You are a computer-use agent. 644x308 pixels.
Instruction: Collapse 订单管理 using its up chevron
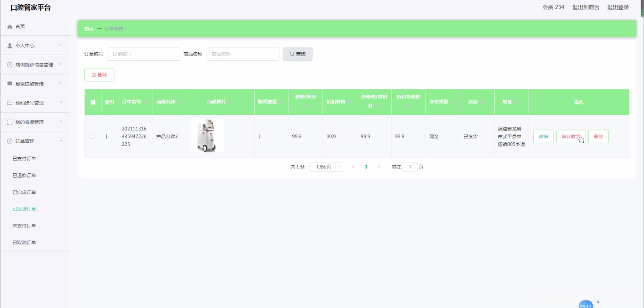click(x=61, y=141)
